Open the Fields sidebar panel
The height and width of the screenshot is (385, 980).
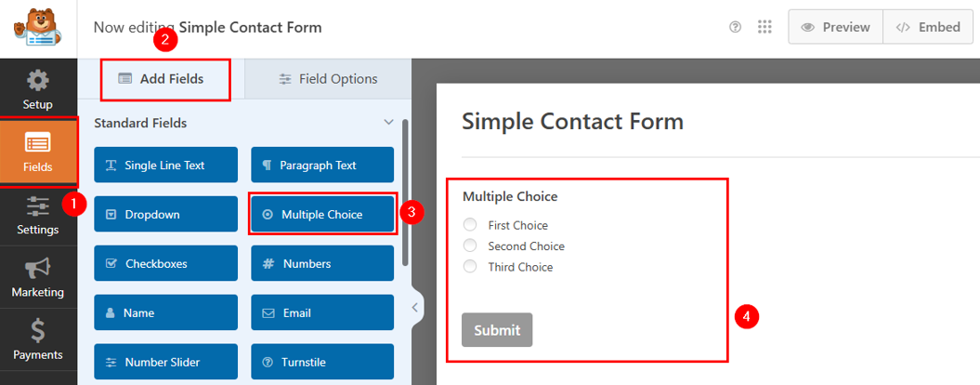tap(38, 153)
